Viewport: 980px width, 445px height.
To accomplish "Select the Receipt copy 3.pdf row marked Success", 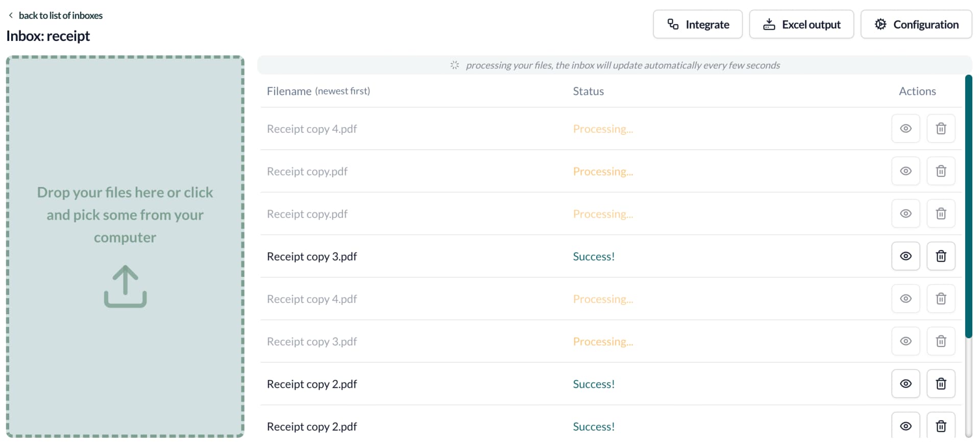I will pos(312,256).
